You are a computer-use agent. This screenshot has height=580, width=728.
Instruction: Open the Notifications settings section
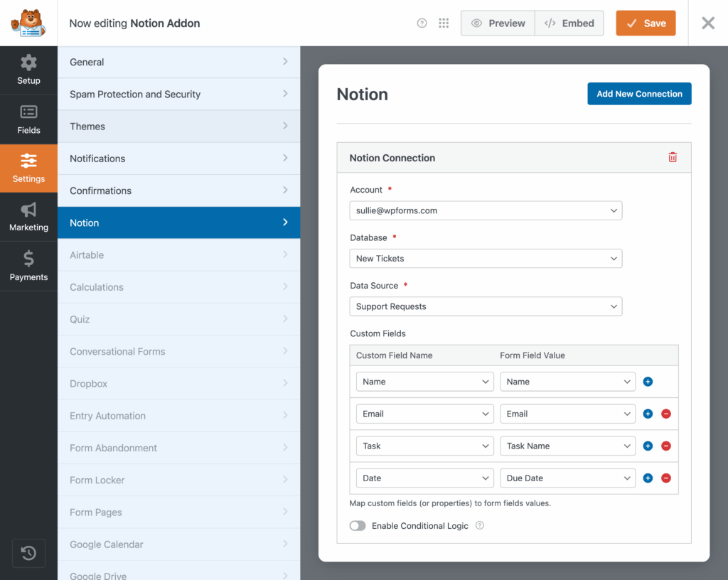pos(178,159)
